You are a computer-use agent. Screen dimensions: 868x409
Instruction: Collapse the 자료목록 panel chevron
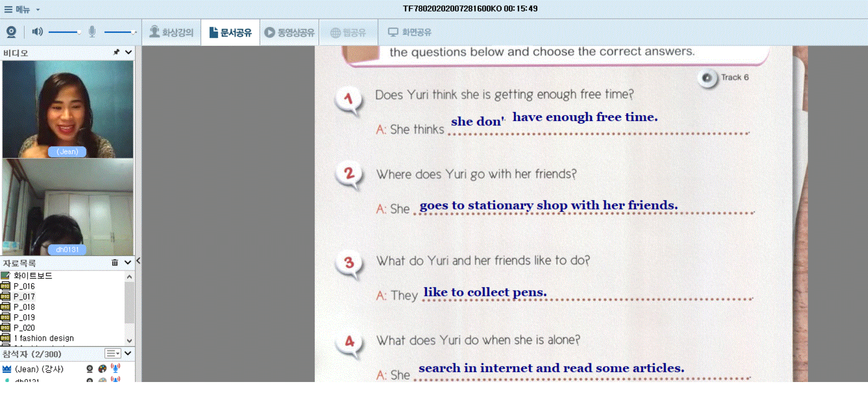click(x=128, y=263)
